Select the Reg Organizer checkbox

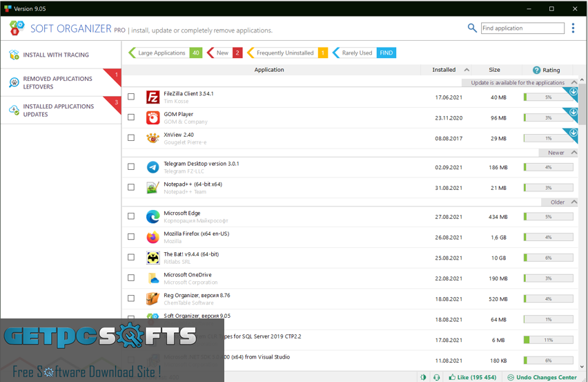coord(131,298)
